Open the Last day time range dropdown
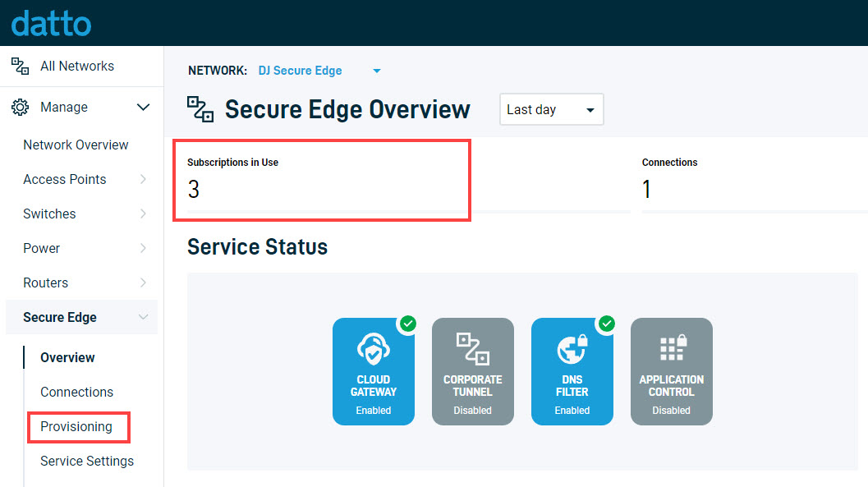The width and height of the screenshot is (868, 487). (x=551, y=109)
